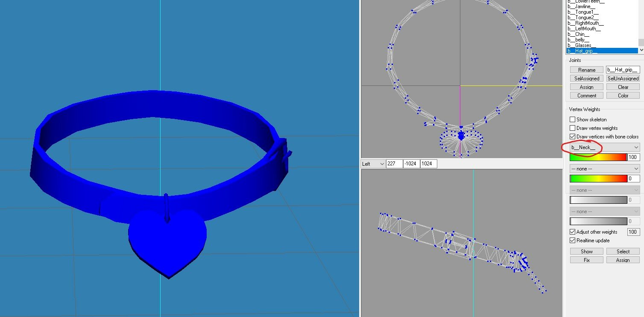
Task: Click the Color button in Joints
Action: click(x=623, y=95)
